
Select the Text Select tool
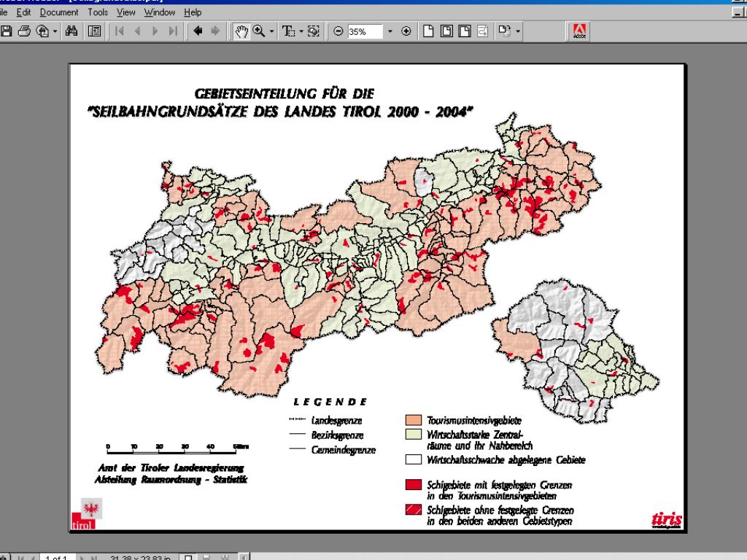(289, 31)
